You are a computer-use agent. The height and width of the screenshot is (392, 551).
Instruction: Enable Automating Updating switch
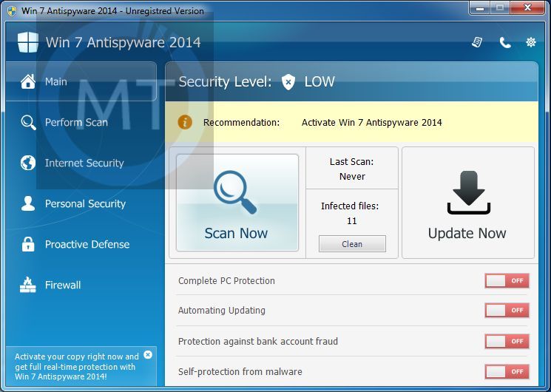click(x=507, y=310)
